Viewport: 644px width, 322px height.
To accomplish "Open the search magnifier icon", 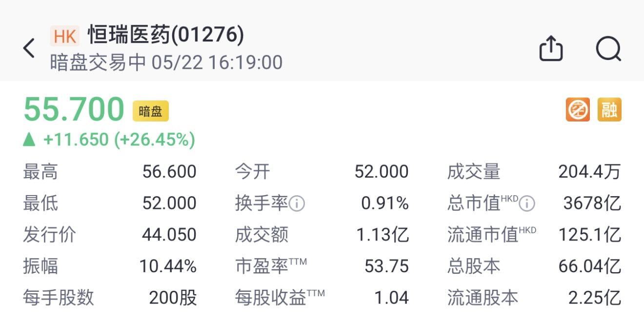I will pos(609,48).
